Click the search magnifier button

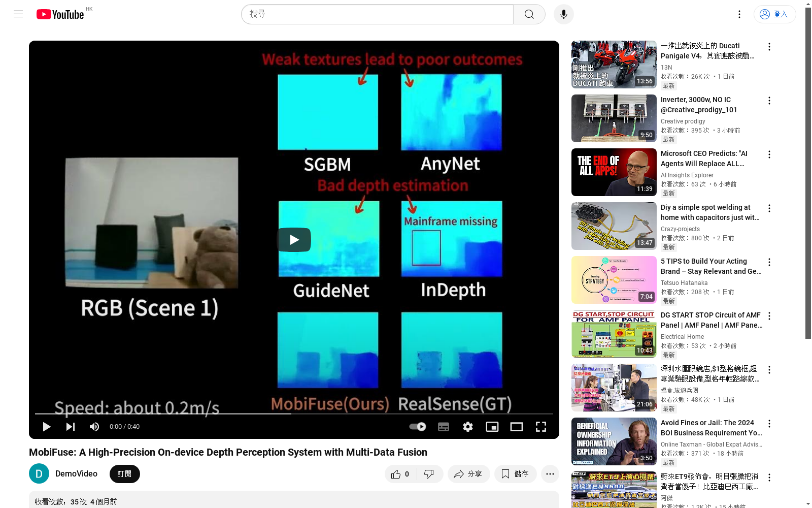(529, 14)
